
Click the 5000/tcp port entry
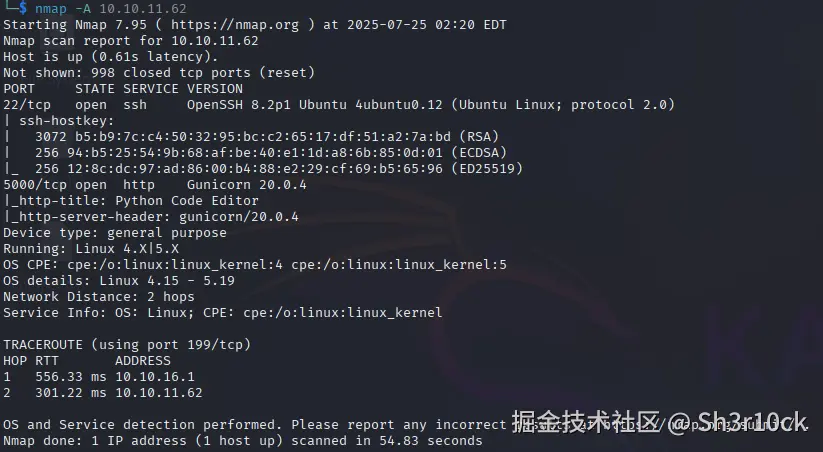[35, 185]
